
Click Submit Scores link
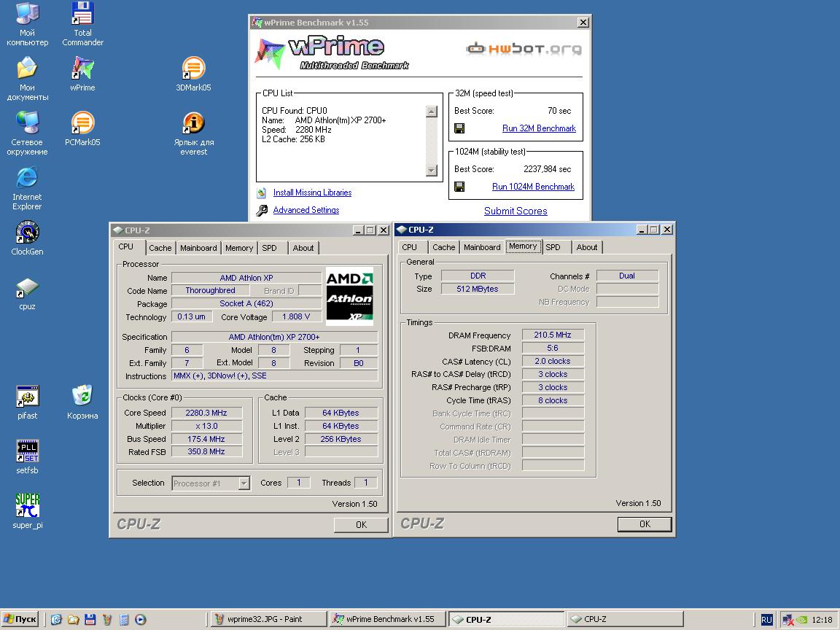tap(516, 211)
